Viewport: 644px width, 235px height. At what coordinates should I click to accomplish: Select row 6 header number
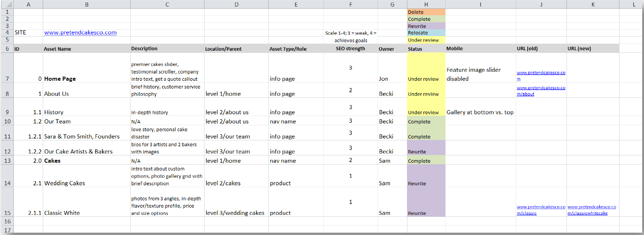point(7,49)
